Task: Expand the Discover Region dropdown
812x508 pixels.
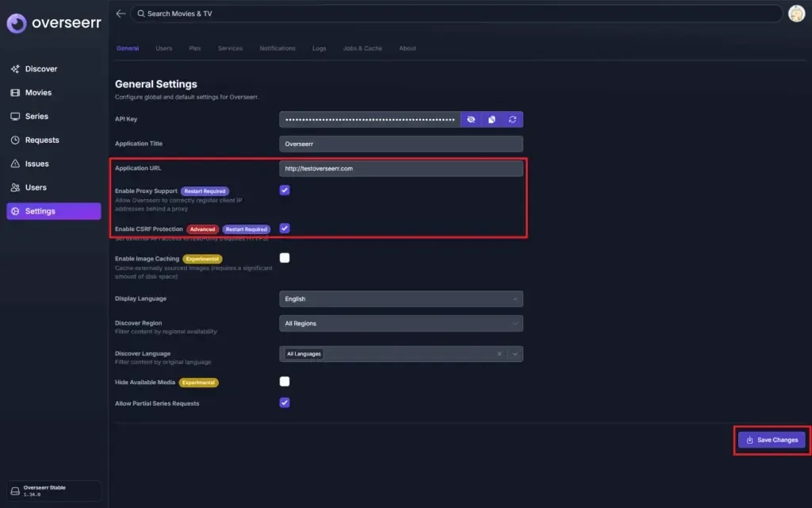Action: pyautogui.click(x=400, y=324)
